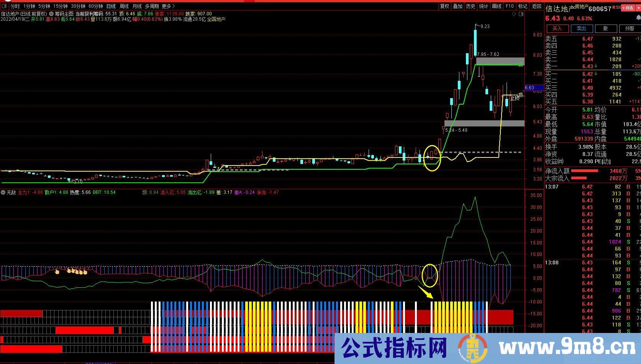This screenshot has width=641, height=364.
Task: Click the 房地产 sector link
Action: (582, 7)
